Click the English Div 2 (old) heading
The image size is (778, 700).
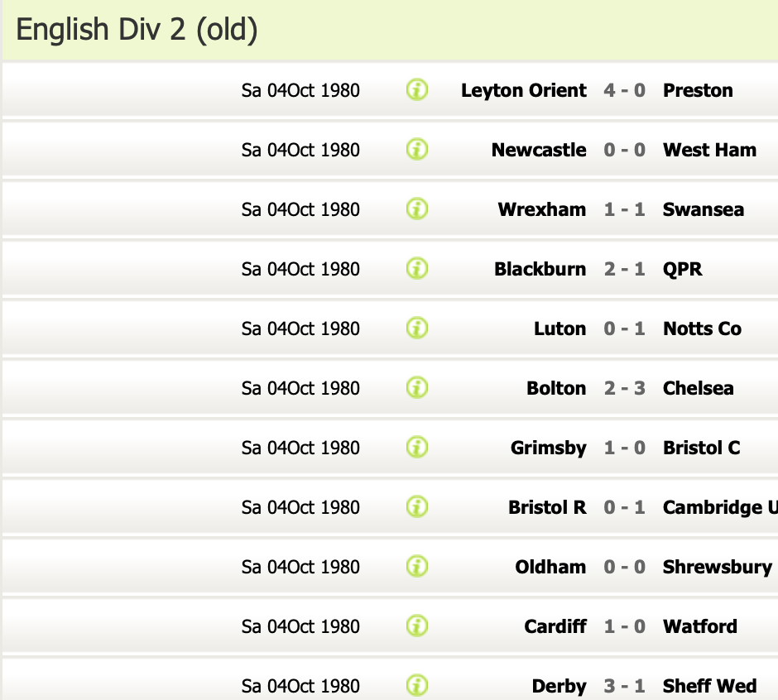(x=137, y=30)
